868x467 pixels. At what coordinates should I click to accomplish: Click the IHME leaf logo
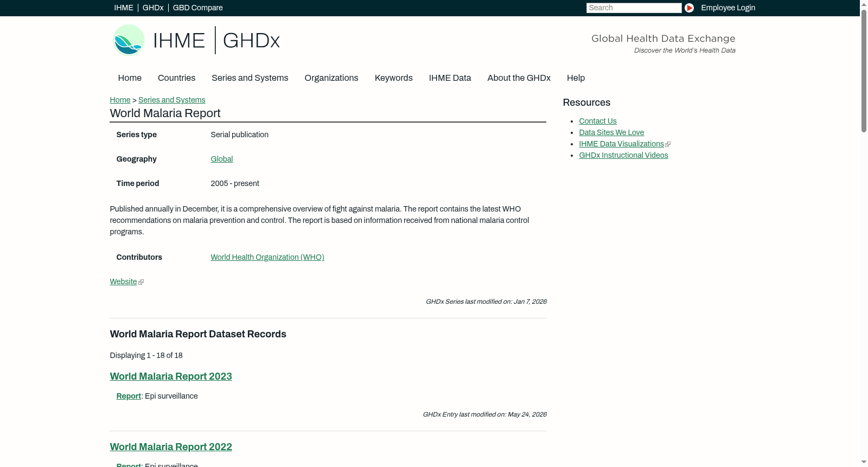(x=129, y=40)
